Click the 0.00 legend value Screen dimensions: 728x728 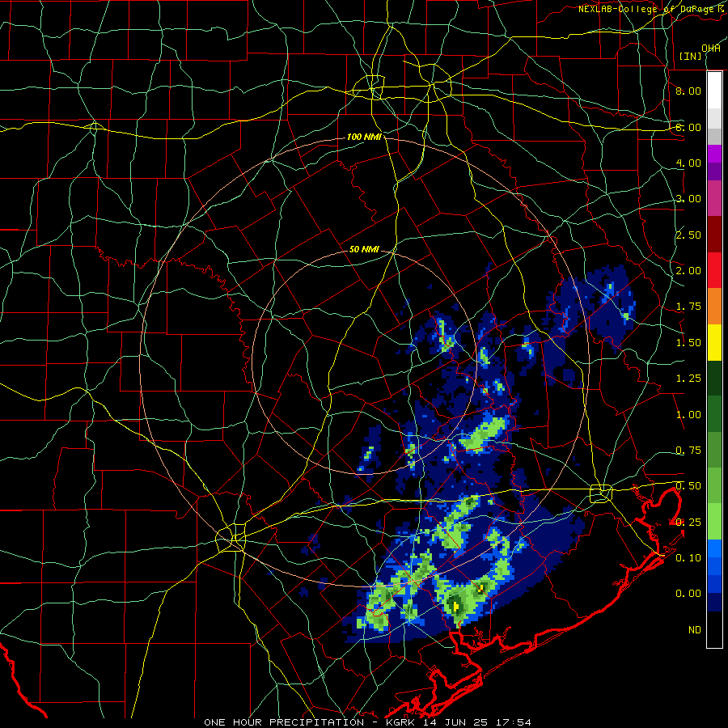(688, 594)
